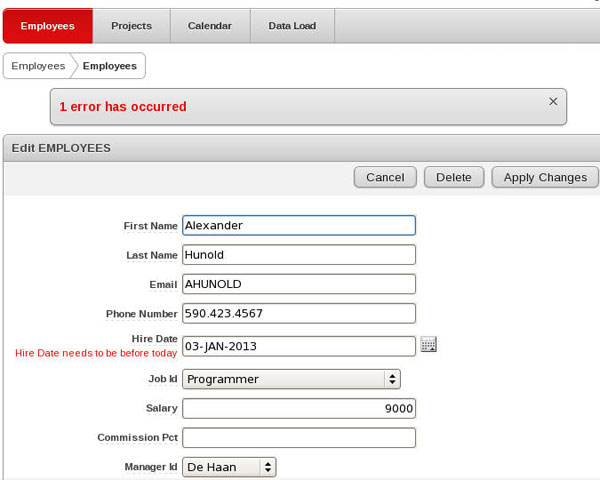This screenshot has width=600, height=480.
Task: Focus the First Name input field
Action: tap(298, 226)
